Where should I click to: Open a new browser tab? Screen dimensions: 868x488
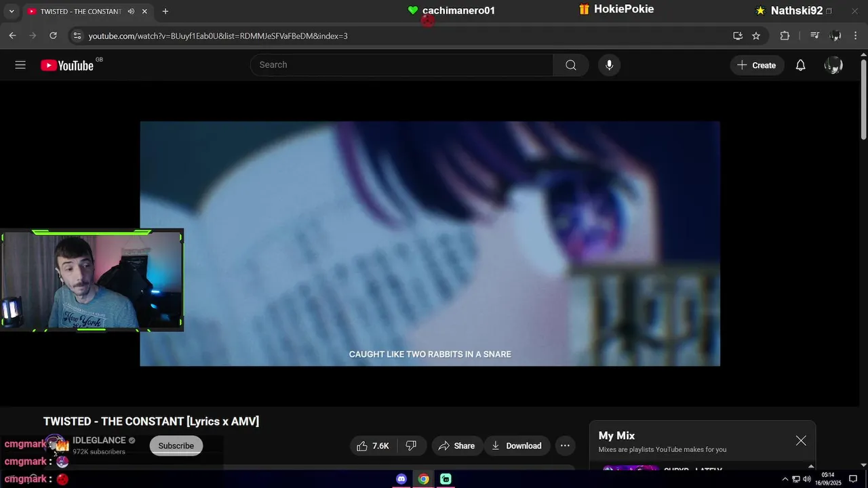(x=165, y=12)
